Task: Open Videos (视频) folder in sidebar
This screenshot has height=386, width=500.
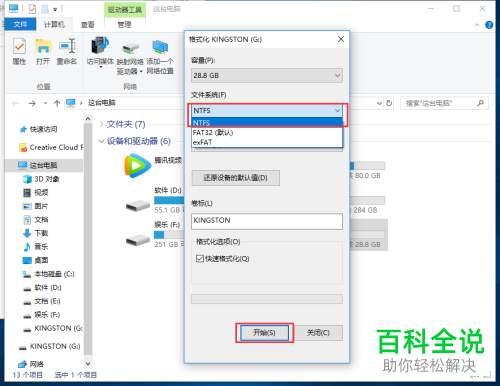Action: click(36, 193)
